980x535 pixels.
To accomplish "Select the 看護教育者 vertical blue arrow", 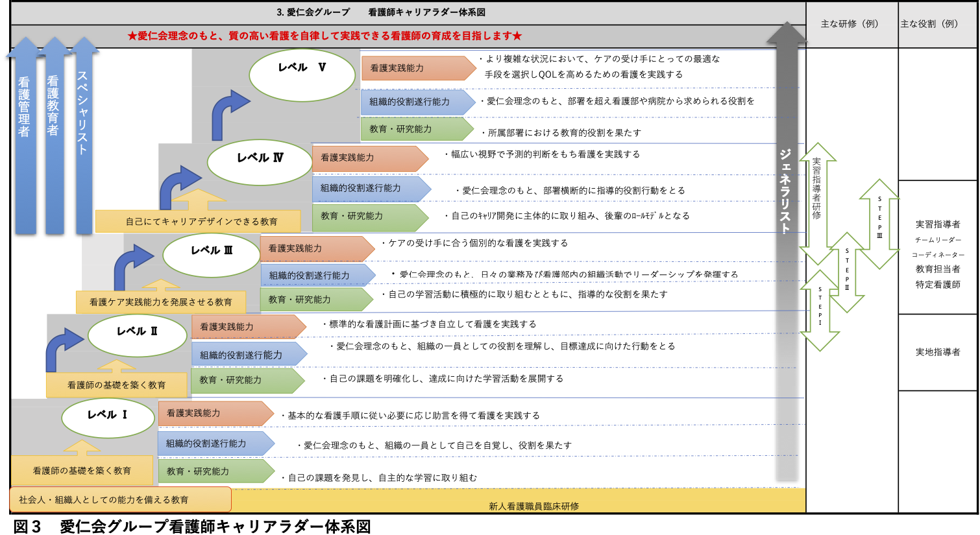I will [x=54, y=136].
